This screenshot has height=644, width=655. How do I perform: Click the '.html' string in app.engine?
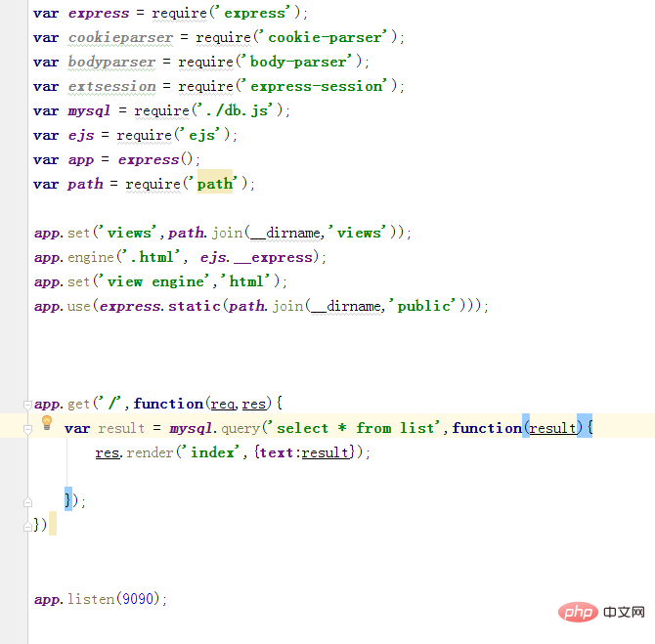coord(152,257)
